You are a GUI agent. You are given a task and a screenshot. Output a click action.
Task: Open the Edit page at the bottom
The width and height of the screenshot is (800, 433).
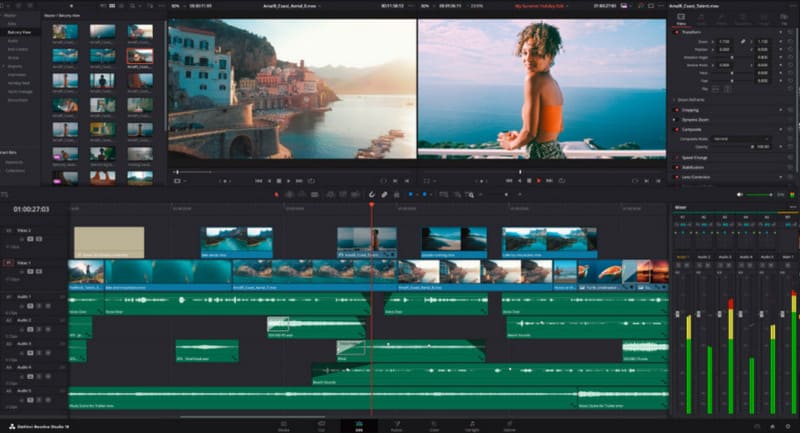359,426
